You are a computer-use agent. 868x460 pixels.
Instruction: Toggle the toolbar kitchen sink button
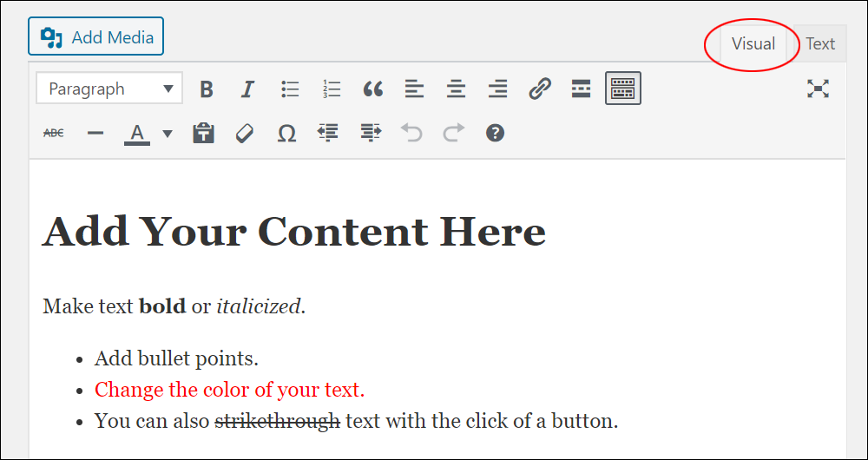[x=622, y=89]
